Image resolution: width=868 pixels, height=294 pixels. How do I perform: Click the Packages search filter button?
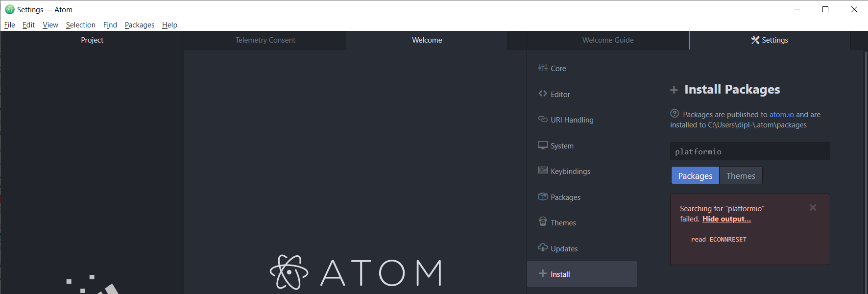[x=695, y=175]
